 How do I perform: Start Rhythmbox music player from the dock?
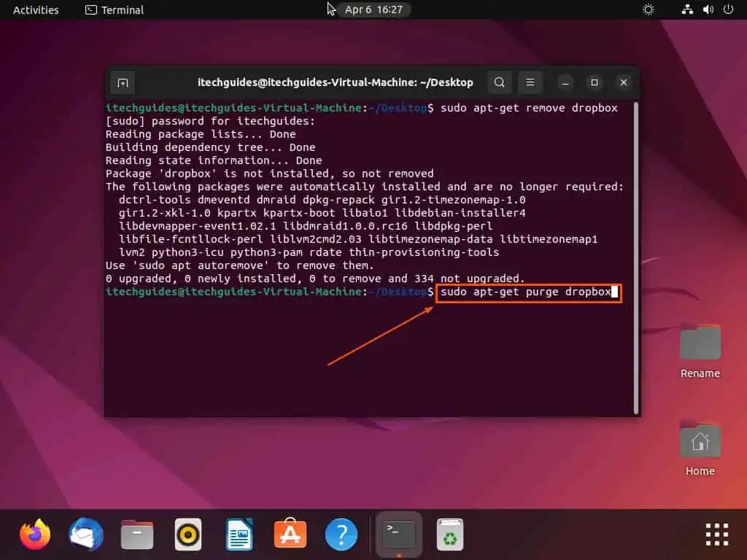pos(187,534)
